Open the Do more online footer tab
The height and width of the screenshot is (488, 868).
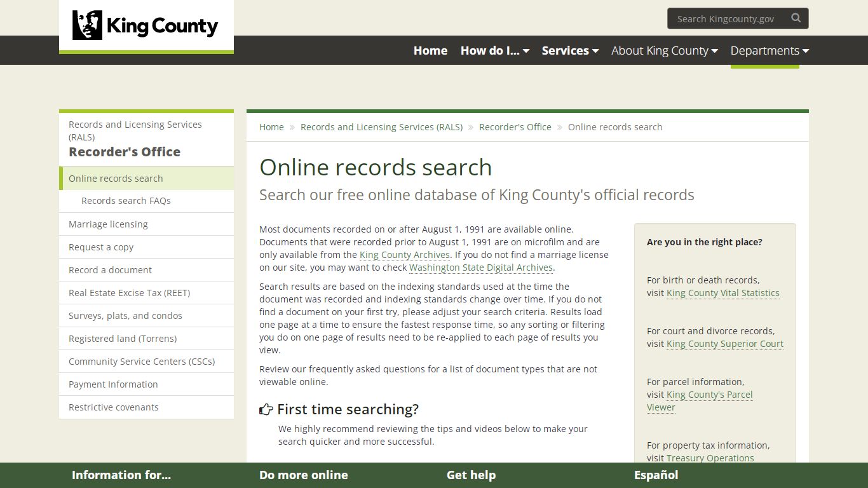coord(304,475)
